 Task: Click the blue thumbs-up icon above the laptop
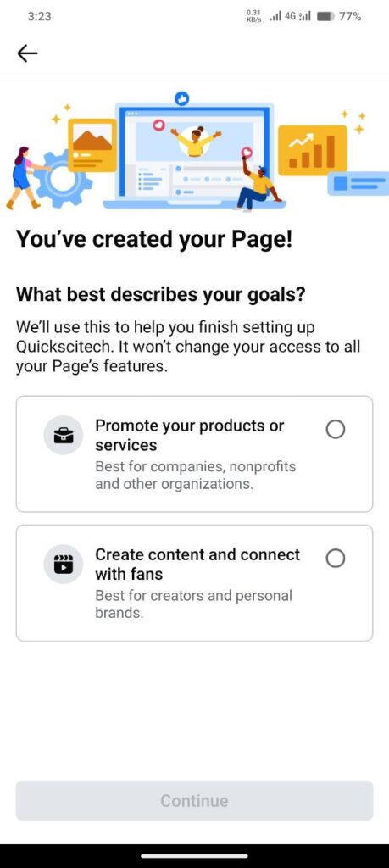(181, 99)
